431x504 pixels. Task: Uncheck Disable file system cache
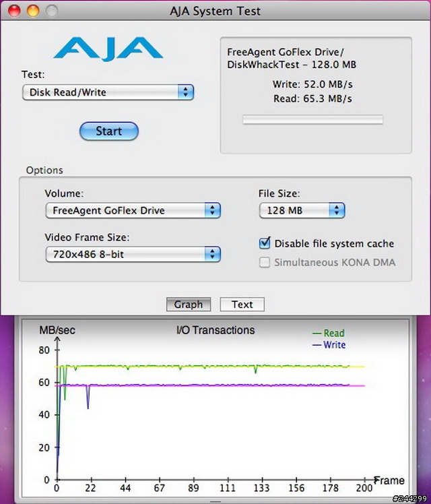[x=265, y=243]
